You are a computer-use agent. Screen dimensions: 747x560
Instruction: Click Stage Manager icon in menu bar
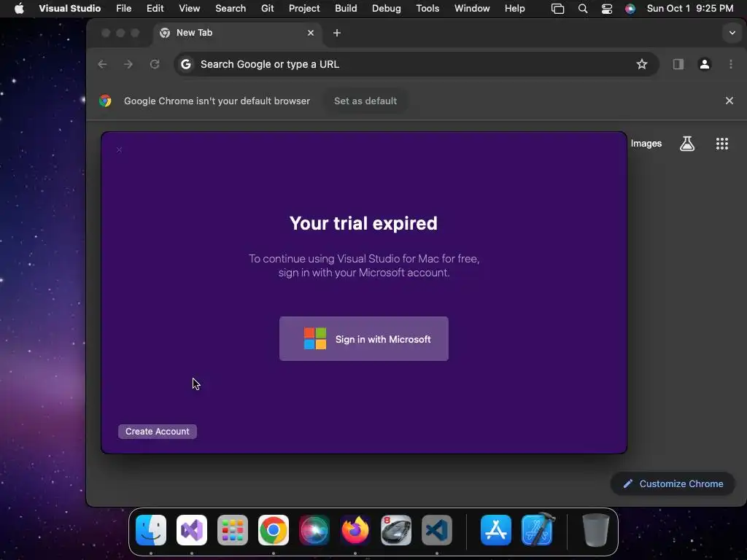point(557,9)
